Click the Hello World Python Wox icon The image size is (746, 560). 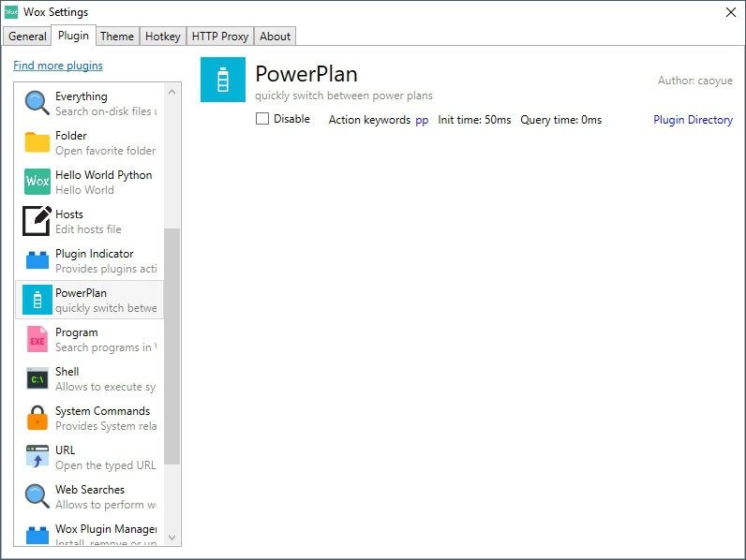click(x=37, y=181)
